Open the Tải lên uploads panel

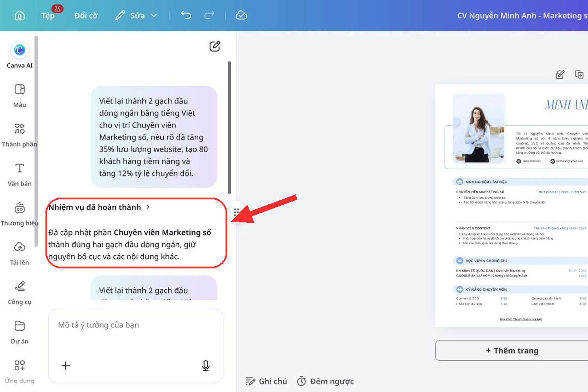click(20, 253)
